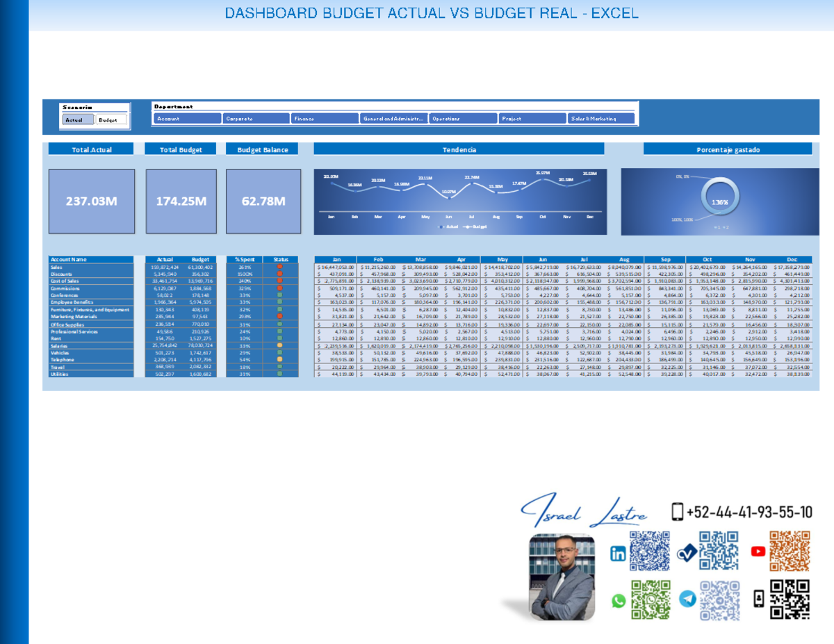
Task: Click the red status dot for Commissions
Action: click(280, 288)
